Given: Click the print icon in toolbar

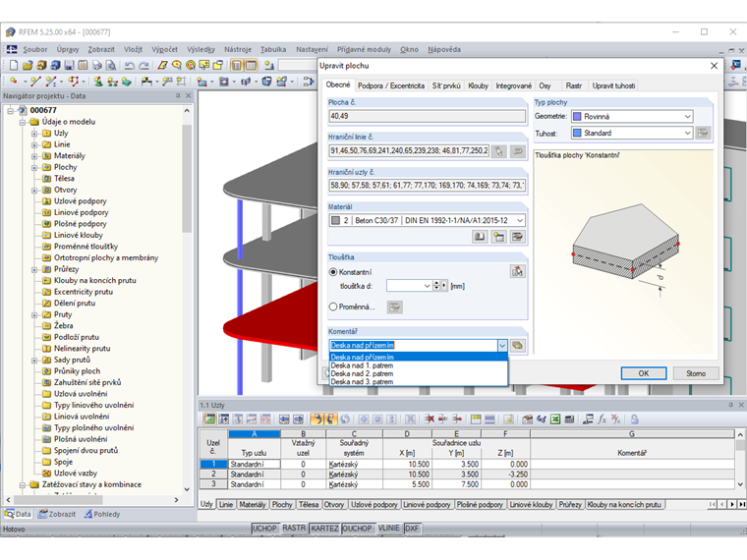Looking at the screenshot, I should pyautogui.click(x=97, y=65).
